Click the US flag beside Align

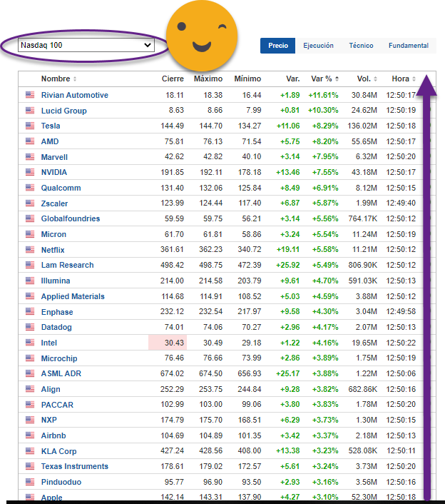[30, 389]
